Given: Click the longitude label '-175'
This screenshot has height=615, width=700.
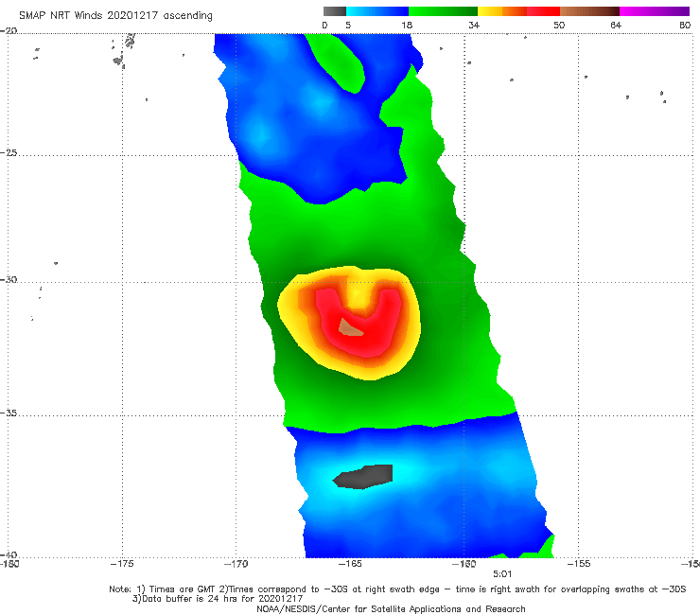Looking at the screenshot, I should 122,564.
